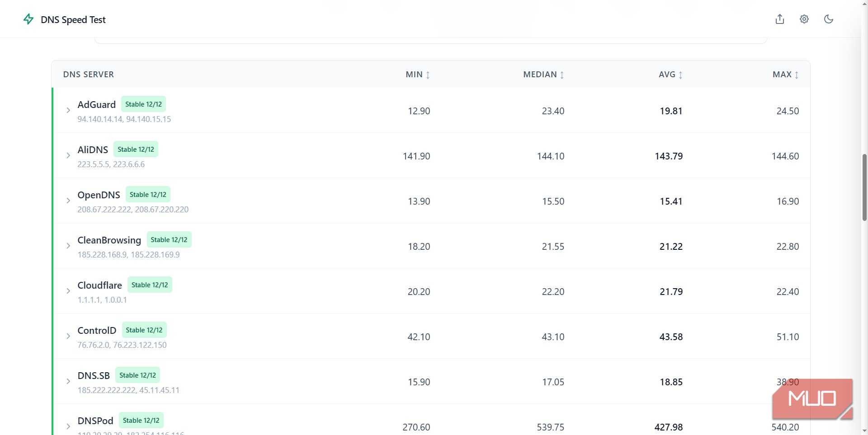868x435 pixels.
Task: Click OpenDNS IPs 208.67.222.222, 208.67.220.220
Action: 133,210
